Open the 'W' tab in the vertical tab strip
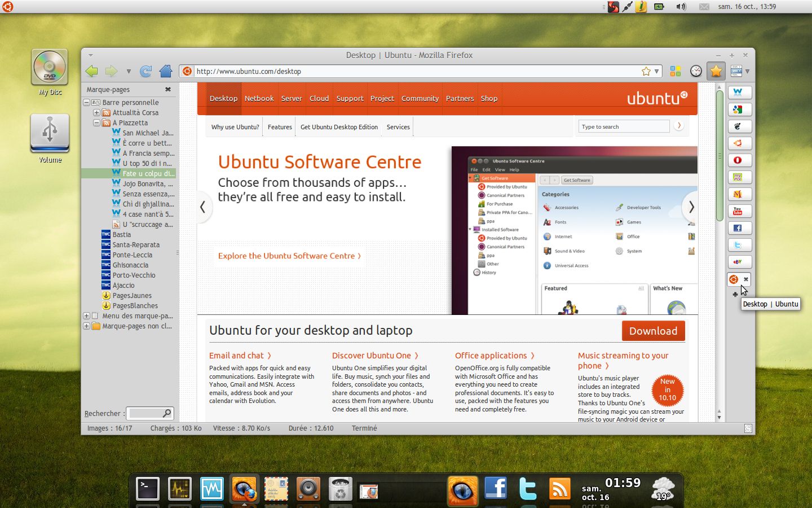 coord(739,93)
